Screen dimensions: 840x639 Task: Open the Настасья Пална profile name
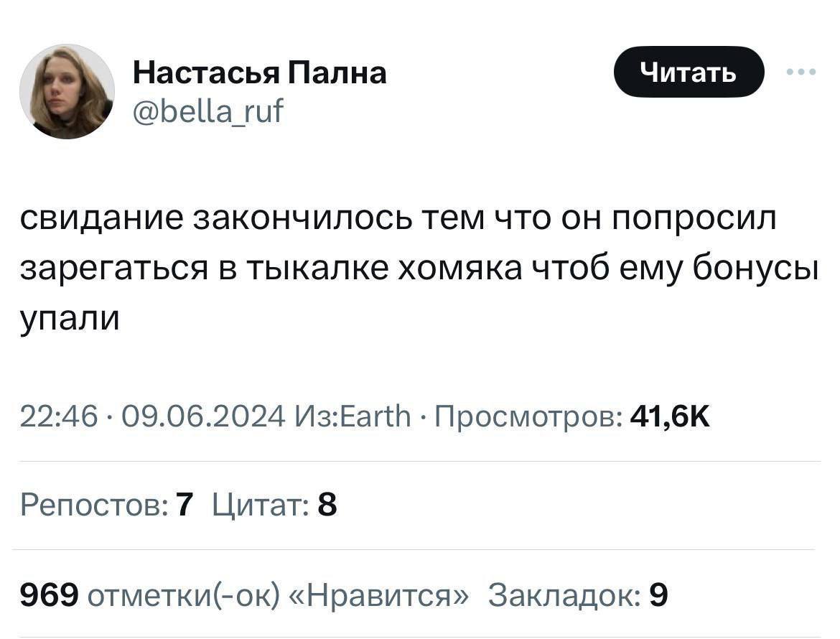coord(260,73)
